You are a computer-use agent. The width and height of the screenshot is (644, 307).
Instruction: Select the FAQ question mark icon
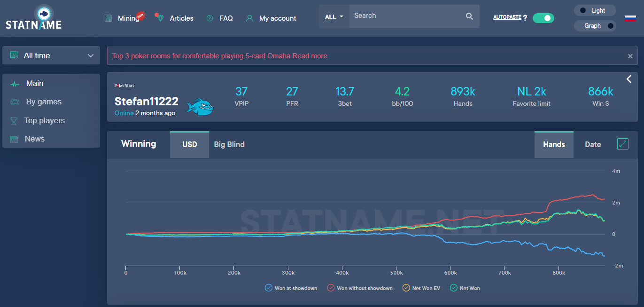click(x=209, y=18)
